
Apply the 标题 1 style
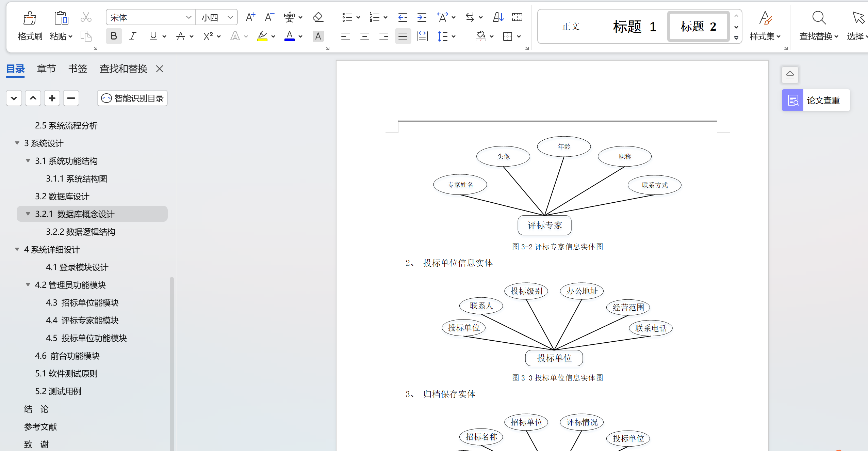634,27
